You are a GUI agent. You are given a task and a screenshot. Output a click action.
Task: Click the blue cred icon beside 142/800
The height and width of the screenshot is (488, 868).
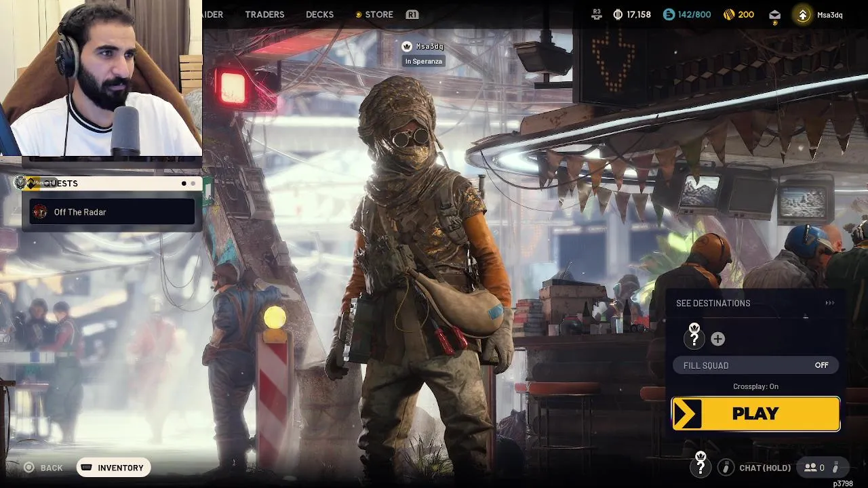669,14
